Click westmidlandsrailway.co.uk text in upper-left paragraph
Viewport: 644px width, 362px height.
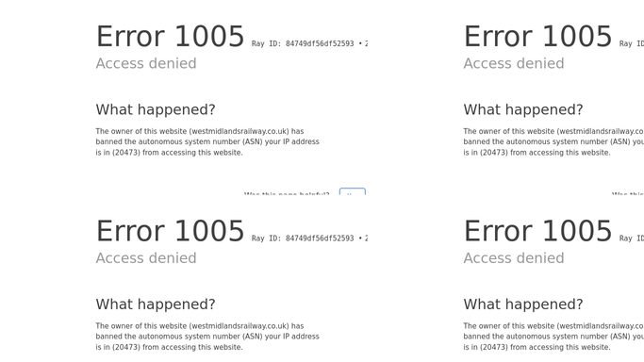[x=240, y=131]
